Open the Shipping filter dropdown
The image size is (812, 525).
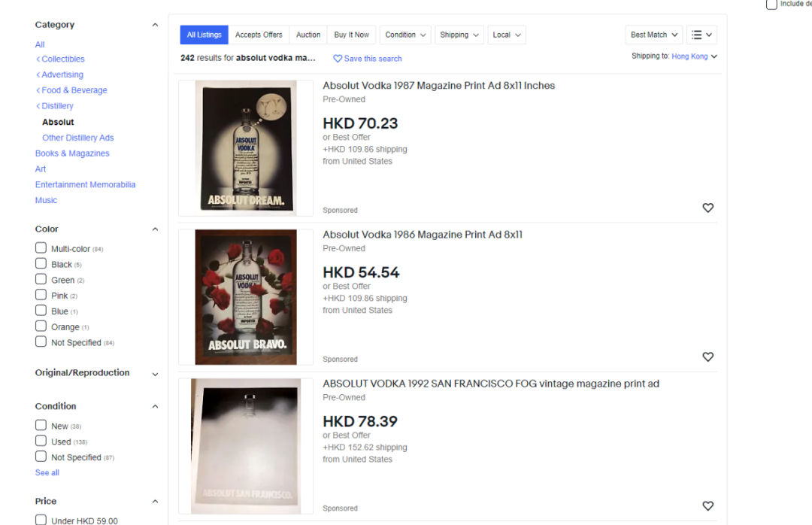(x=459, y=35)
